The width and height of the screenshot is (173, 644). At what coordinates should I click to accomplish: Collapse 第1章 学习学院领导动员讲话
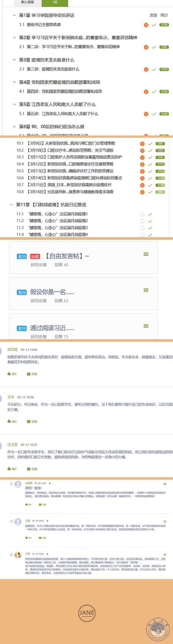[14, 15]
